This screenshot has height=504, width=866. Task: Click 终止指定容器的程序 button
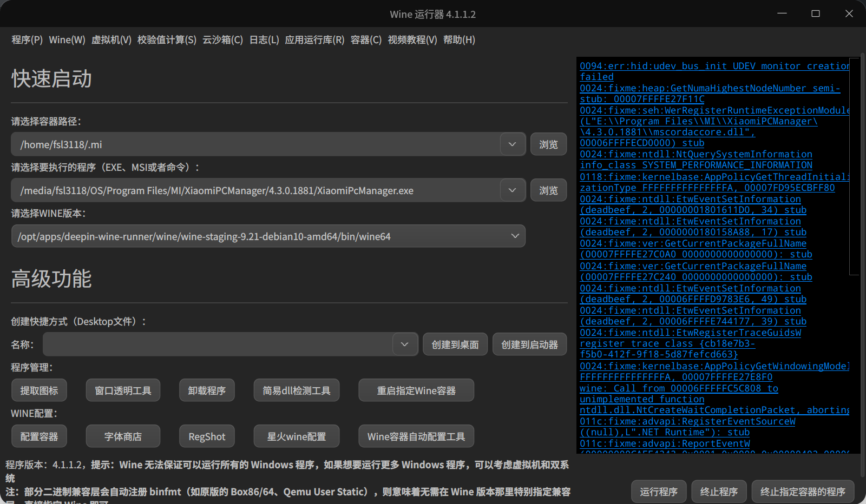tap(803, 492)
